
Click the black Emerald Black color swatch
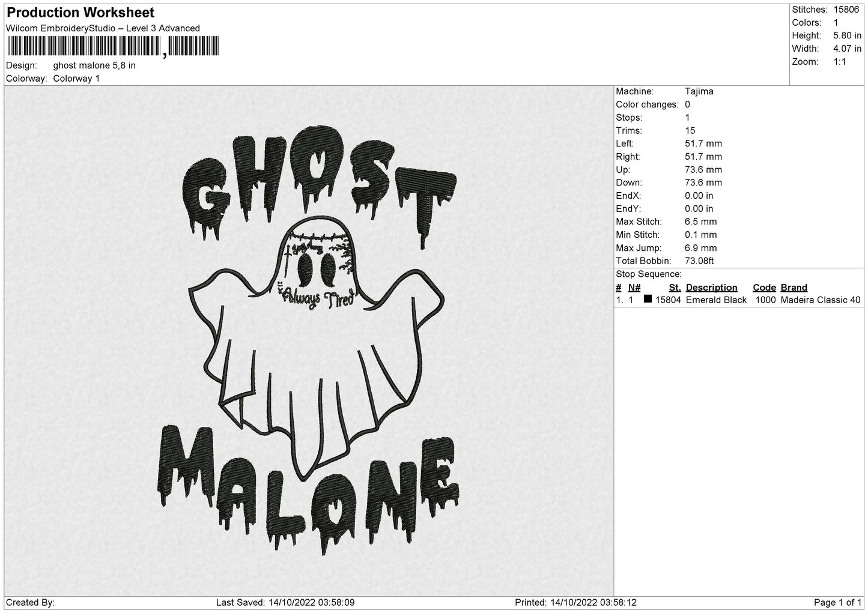click(x=648, y=299)
